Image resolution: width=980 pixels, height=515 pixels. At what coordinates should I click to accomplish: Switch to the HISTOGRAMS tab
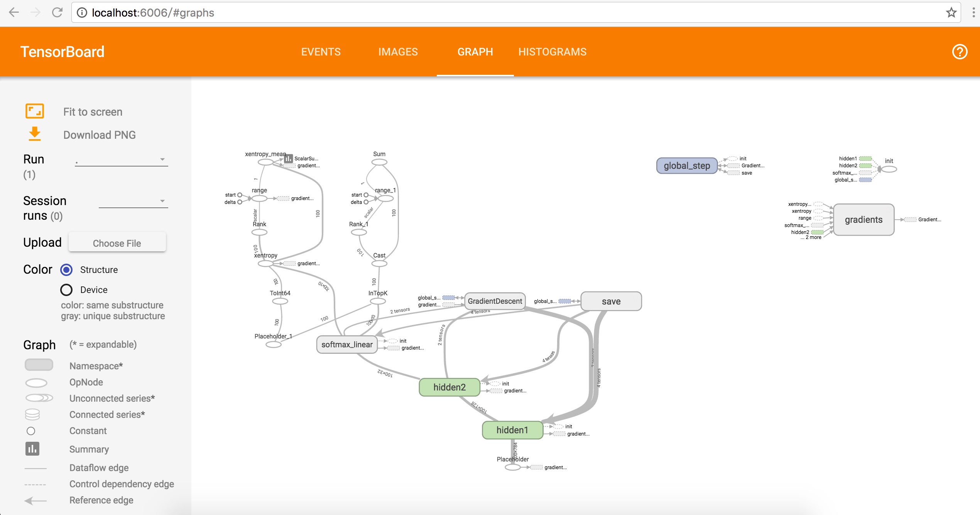(552, 52)
